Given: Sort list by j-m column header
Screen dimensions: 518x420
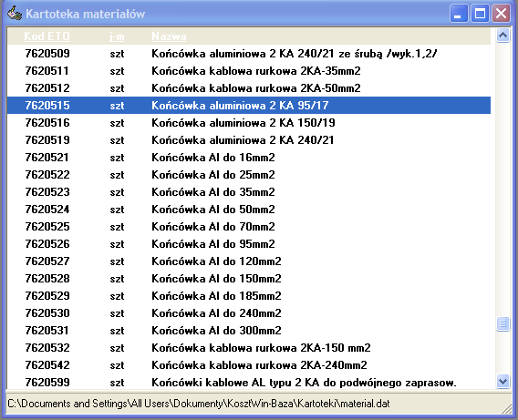Looking at the screenshot, I should (x=117, y=36).
